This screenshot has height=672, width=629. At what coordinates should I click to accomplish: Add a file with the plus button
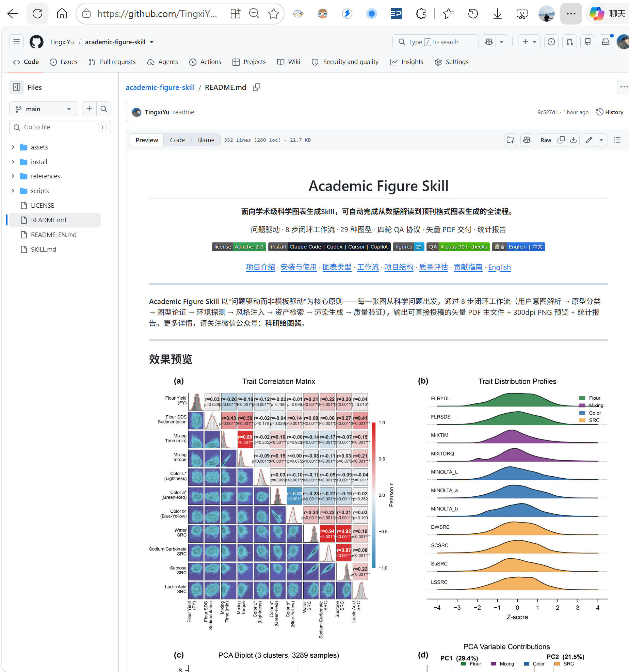point(89,109)
